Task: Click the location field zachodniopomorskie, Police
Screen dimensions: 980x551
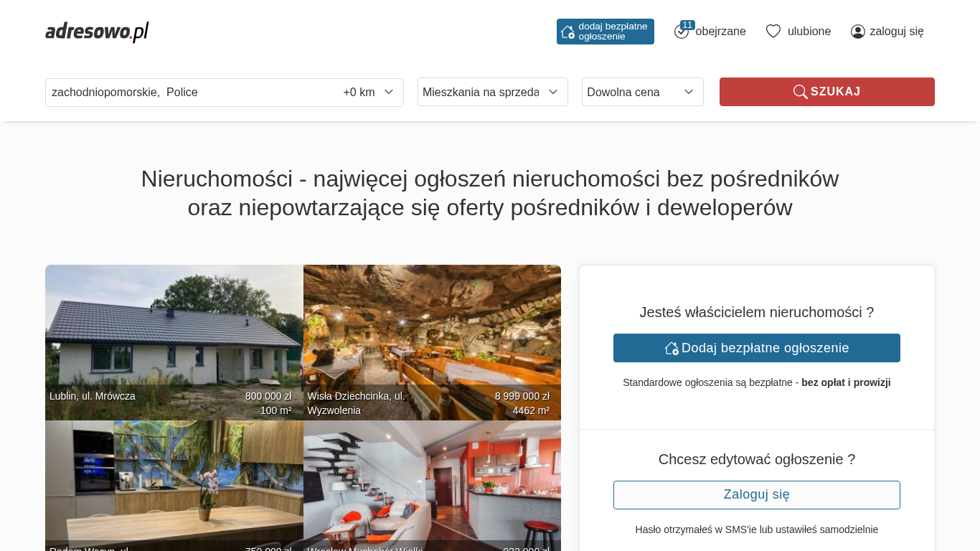Action: [x=191, y=93]
